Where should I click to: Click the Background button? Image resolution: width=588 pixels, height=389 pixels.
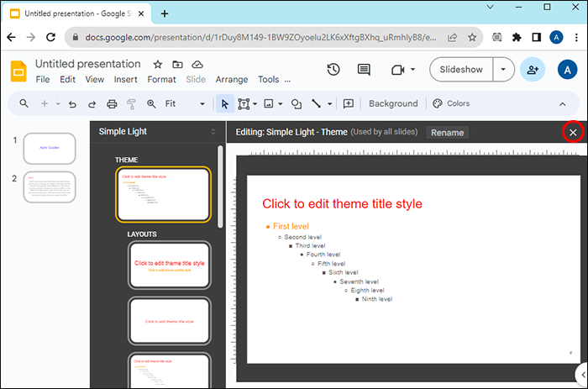[x=392, y=104]
